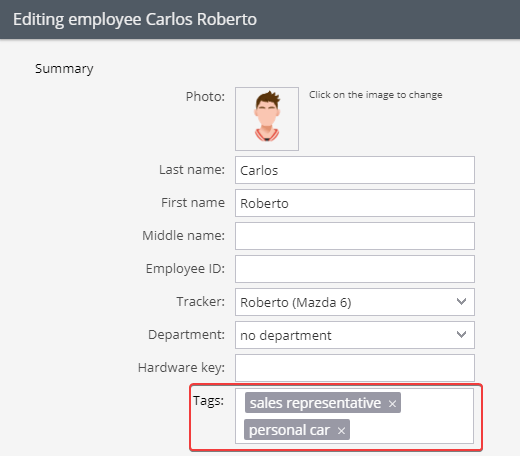Viewport: 520px width, 456px height.
Task: Focus the First name field containing Roberto
Action: tap(355, 203)
